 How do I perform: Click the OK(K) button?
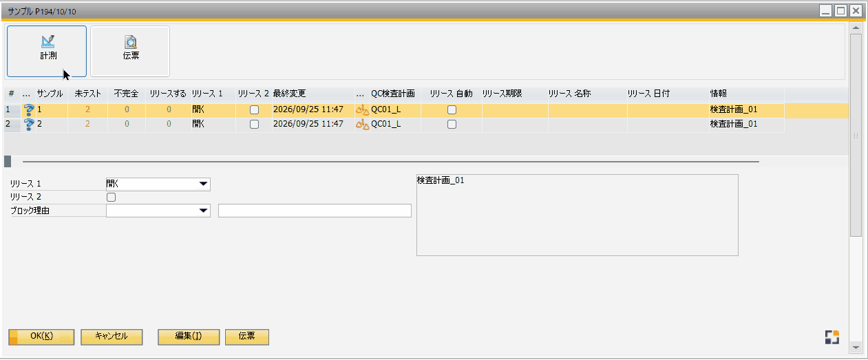point(41,337)
